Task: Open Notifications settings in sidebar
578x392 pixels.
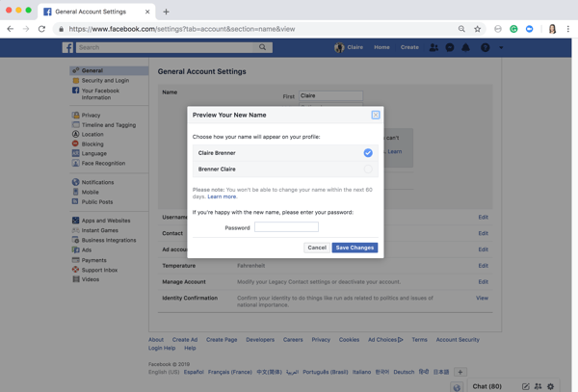Action: coord(97,182)
